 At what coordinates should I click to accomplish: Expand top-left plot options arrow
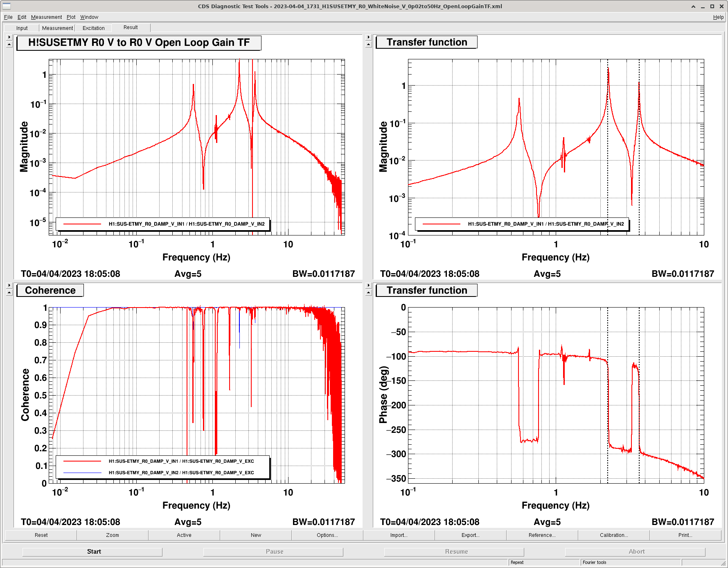[x=9, y=37]
